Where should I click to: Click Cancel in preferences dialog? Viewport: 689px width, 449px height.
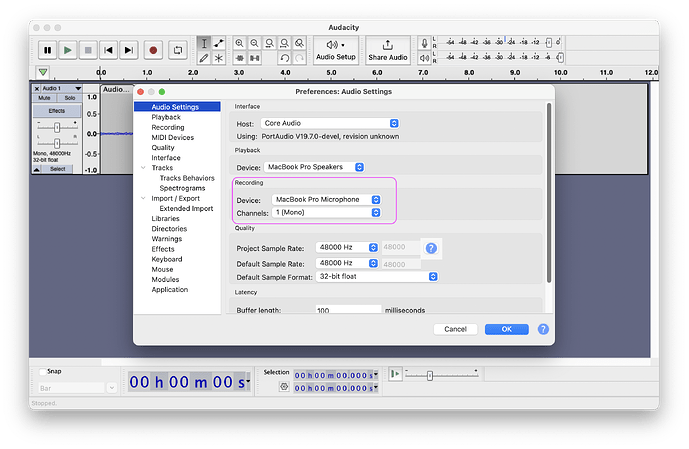pyautogui.click(x=455, y=329)
